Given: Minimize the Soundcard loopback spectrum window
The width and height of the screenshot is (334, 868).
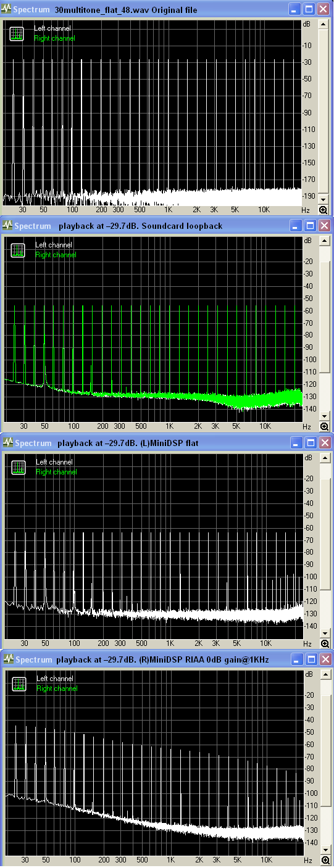Looking at the screenshot, I should coord(294,226).
